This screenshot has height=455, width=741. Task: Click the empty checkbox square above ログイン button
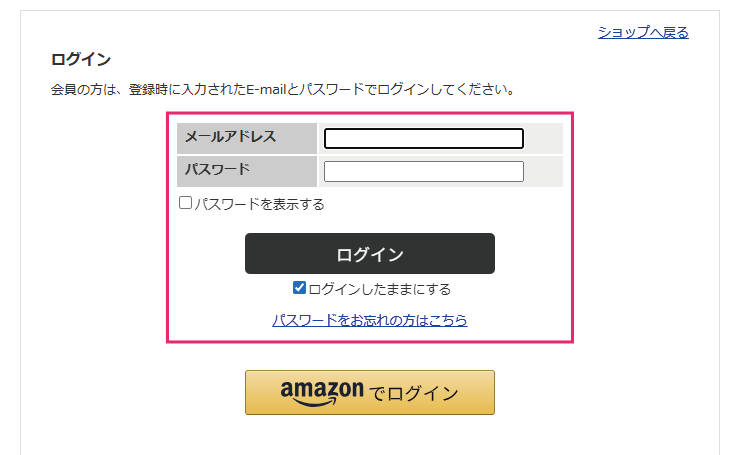186,203
